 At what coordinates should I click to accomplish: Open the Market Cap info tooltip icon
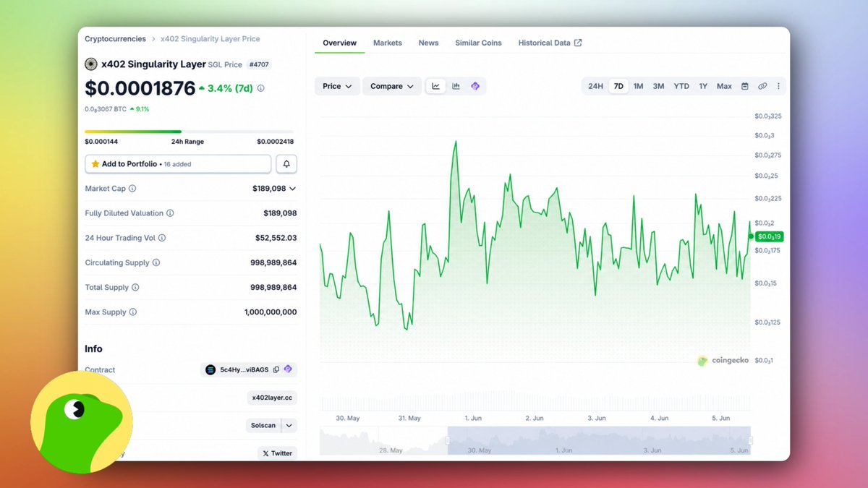point(132,189)
